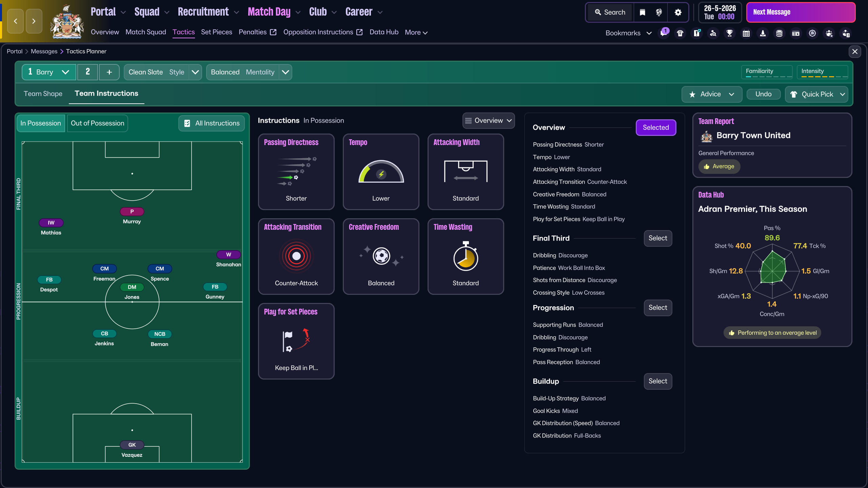Viewport: 868px width, 488px height.
Task: Open the finances coins icon
Action: (x=780, y=33)
